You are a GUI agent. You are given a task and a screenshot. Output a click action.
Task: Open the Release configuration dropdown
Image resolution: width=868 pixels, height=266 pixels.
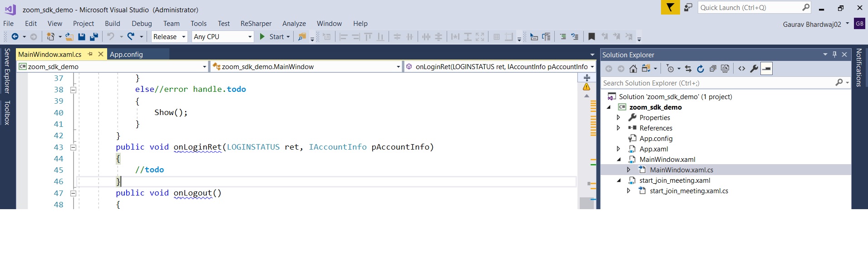(183, 37)
